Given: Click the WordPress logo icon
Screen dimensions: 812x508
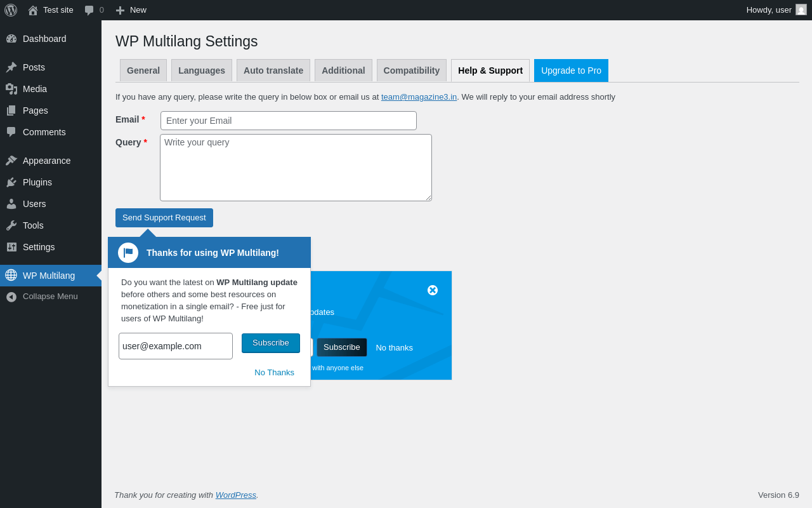Looking at the screenshot, I should [11, 10].
